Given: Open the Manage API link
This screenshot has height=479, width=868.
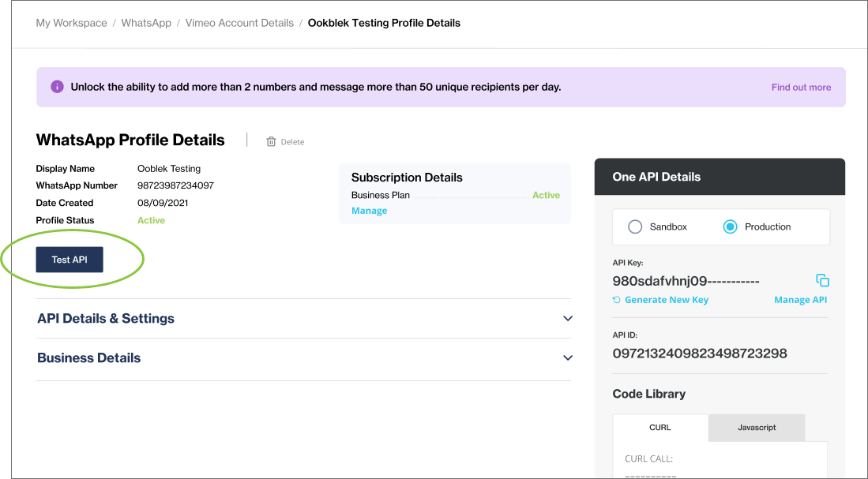Looking at the screenshot, I should [800, 300].
